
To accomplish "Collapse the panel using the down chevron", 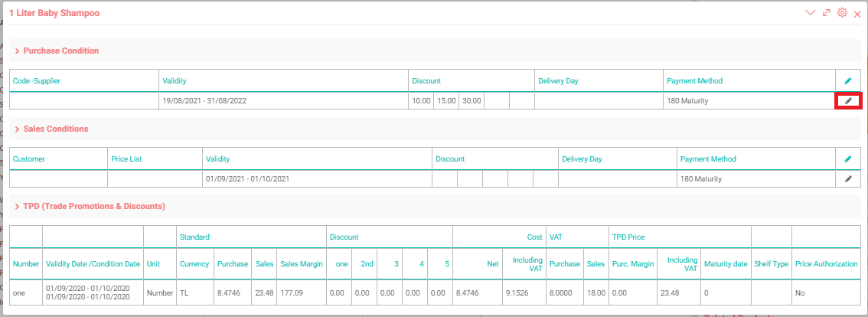I will point(811,13).
